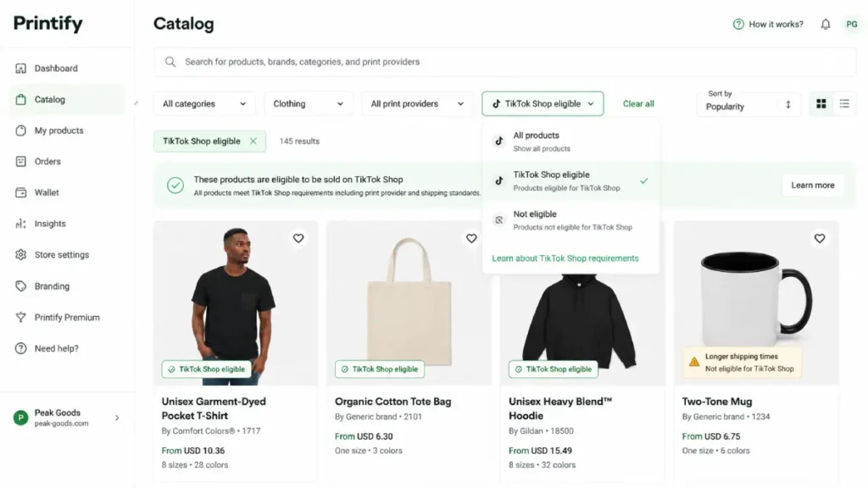Click the Dashboard sidebar icon
The height and width of the screenshot is (488, 868).
(x=20, y=69)
